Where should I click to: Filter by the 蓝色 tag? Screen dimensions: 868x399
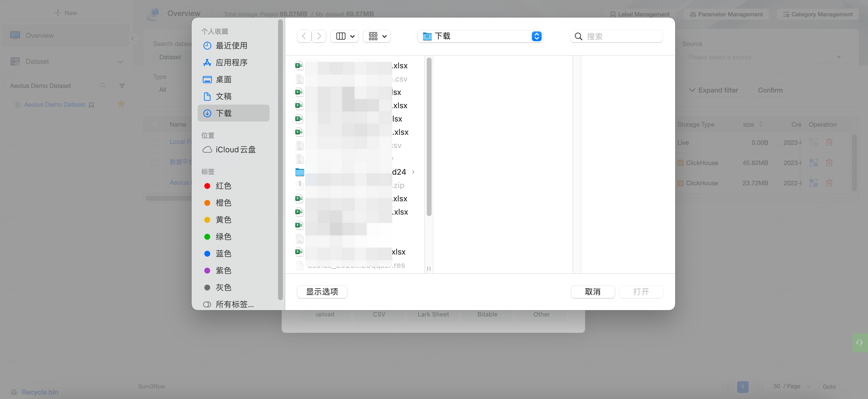pos(233,253)
